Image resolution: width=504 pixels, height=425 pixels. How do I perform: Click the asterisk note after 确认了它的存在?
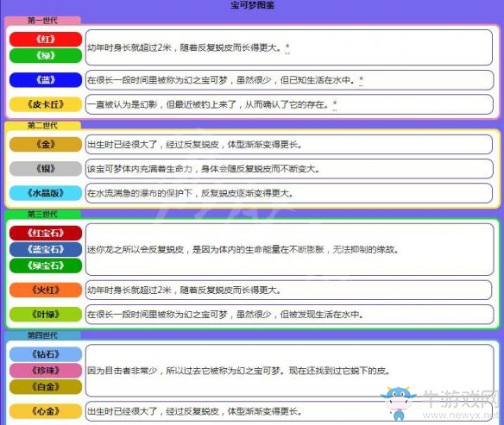pos(335,104)
